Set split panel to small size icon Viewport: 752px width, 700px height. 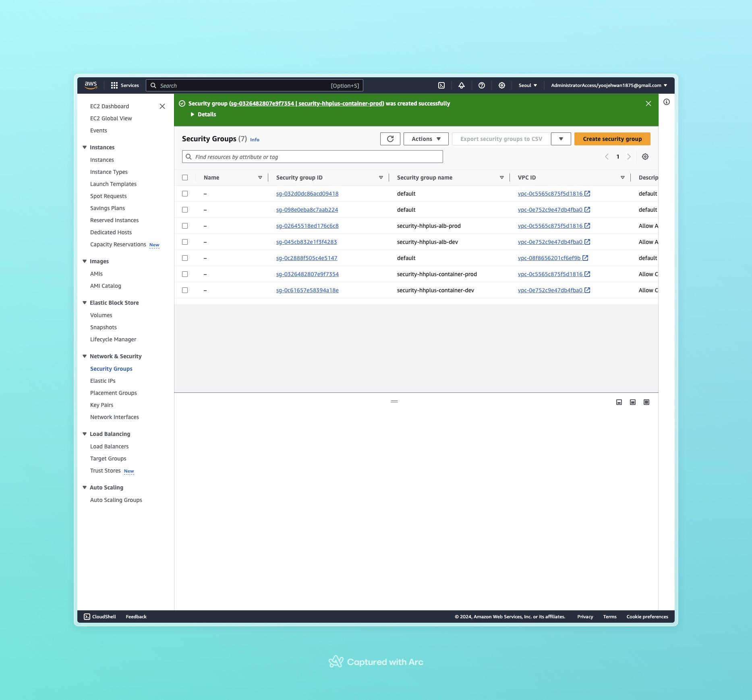(619, 402)
